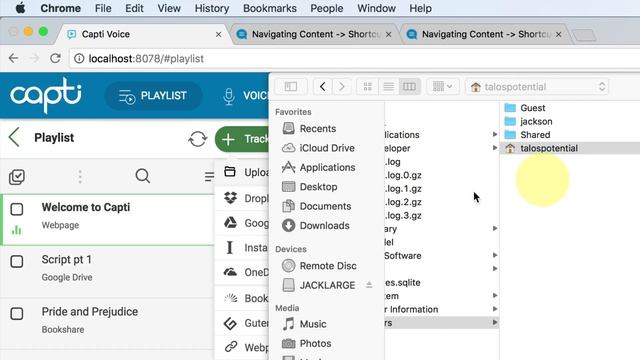This screenshot has height=360, width=640.
Task: Check the Welcome to Capti checkbox
Action: click(x=17, y=209)
